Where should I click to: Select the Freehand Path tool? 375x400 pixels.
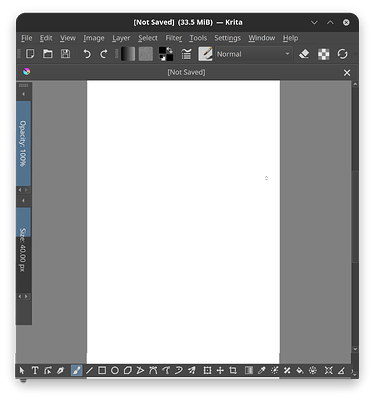point(166,370)
